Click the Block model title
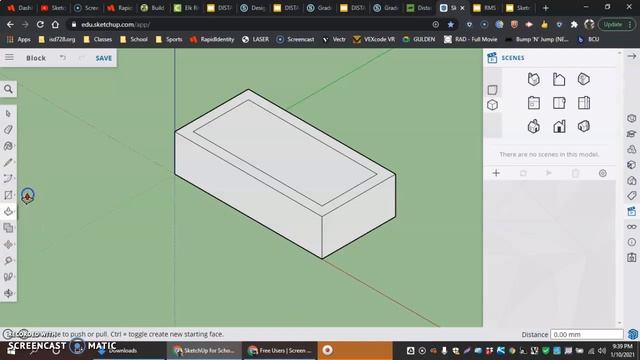640x360 pixels. (x=36, y=58)
